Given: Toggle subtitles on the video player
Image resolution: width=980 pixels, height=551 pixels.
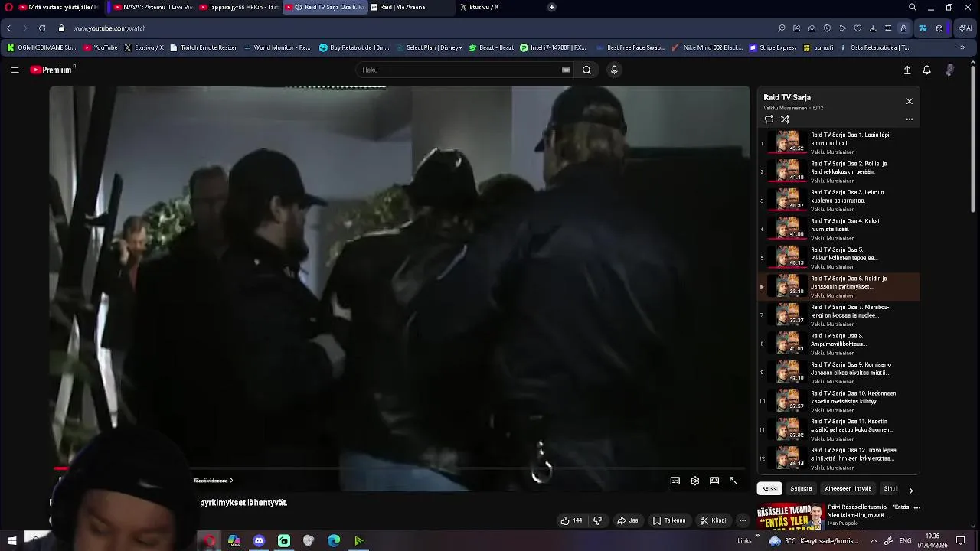Looking at the screenshot, I should coord(675,481).
